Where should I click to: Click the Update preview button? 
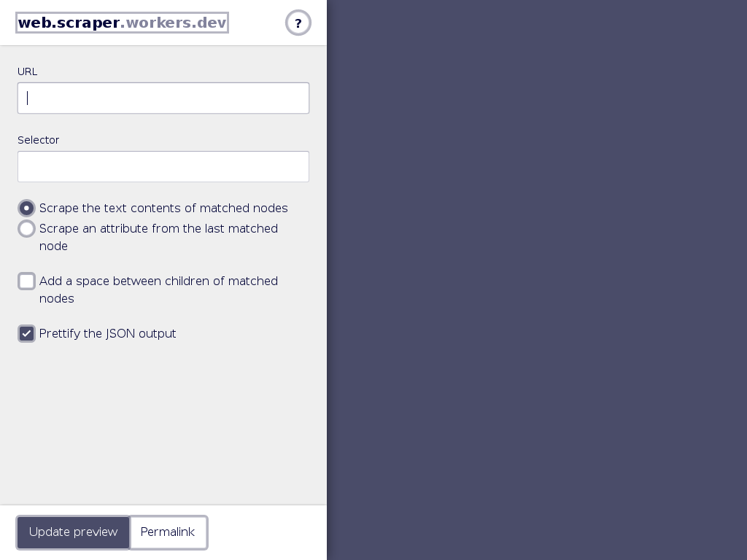[x=73, y=532]
